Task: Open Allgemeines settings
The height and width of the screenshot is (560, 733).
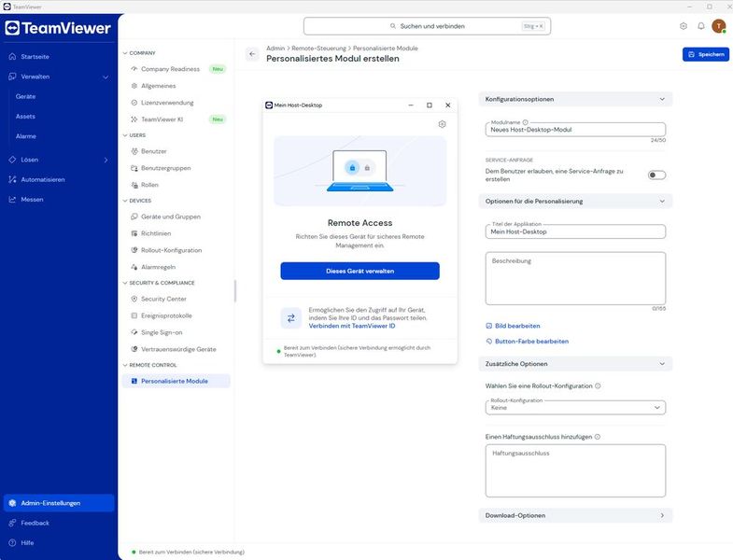Action: click(x=159, y=86)
